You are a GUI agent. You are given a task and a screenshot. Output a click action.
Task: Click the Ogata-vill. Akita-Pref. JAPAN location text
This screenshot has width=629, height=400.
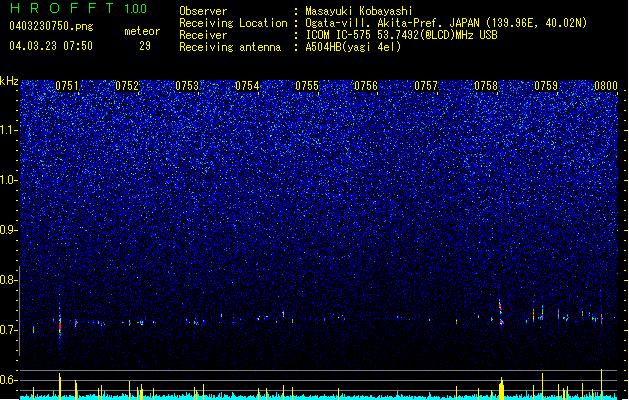point(446,23)
